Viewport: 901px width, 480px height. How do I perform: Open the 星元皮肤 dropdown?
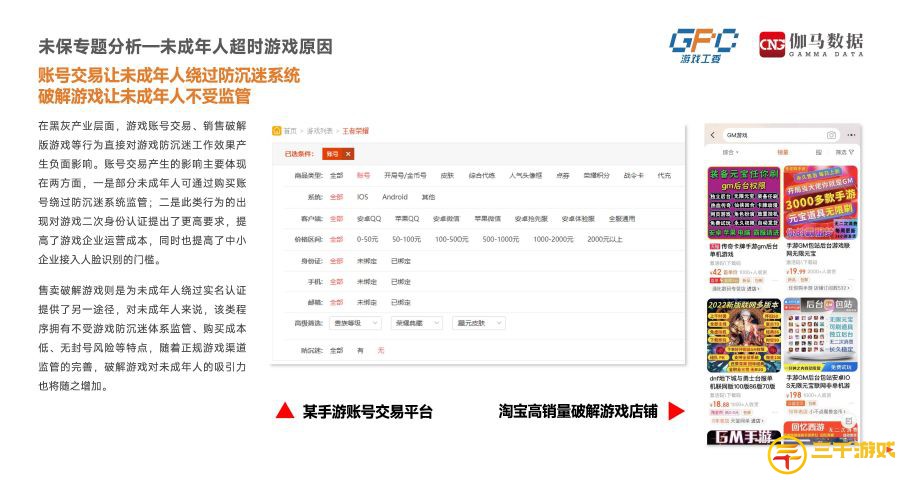point(478,323)
